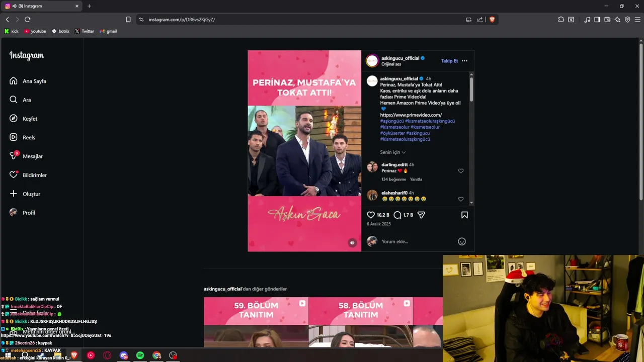This screenshot has height=362, width=644.
Task: Click the address bar URL
Action: pyautogui.click(x=182, y=20)
